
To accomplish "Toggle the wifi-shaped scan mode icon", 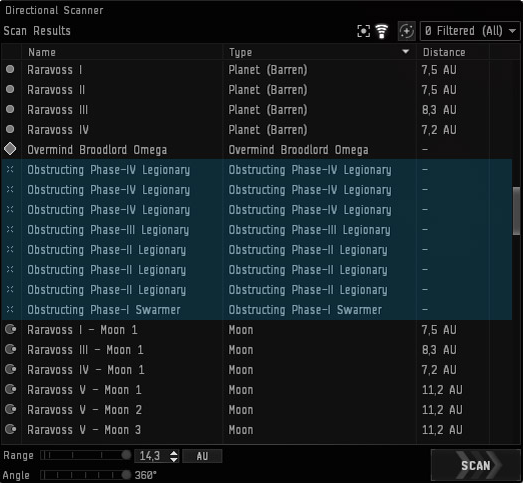I will click(382, 31).
